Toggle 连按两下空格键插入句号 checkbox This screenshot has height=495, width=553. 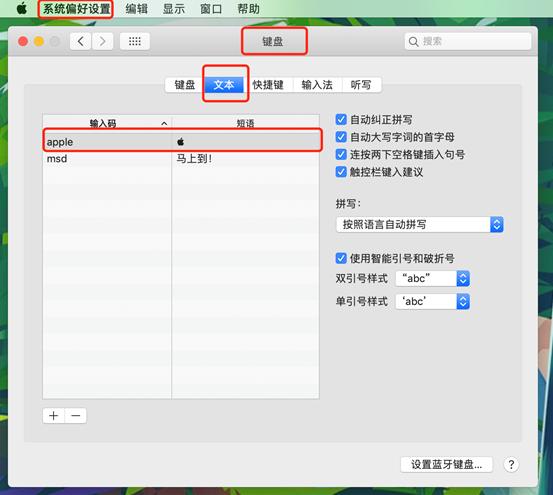(x=341, y=154)
